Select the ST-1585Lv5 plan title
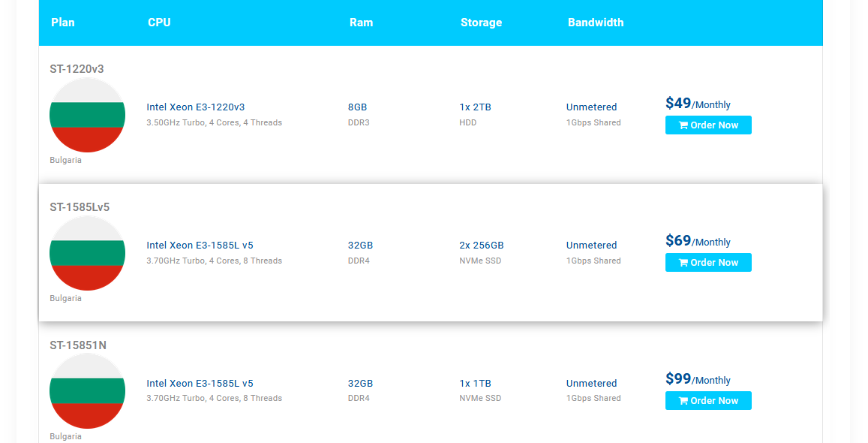 click(x=80, y=207)
